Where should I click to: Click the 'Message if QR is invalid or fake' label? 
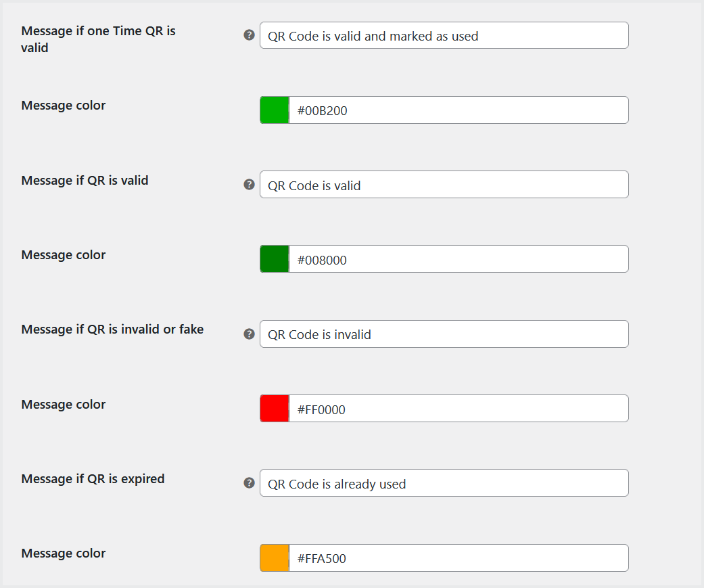coord(112,330)
